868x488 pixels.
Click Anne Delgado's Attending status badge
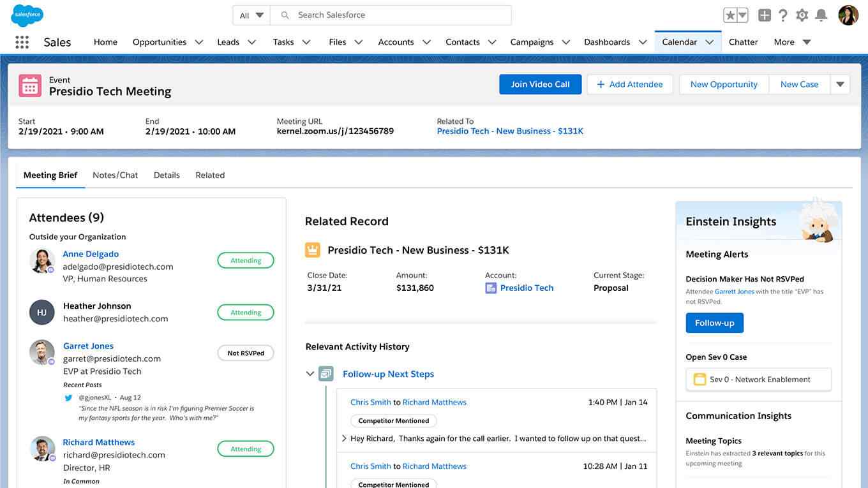point(246,260)
